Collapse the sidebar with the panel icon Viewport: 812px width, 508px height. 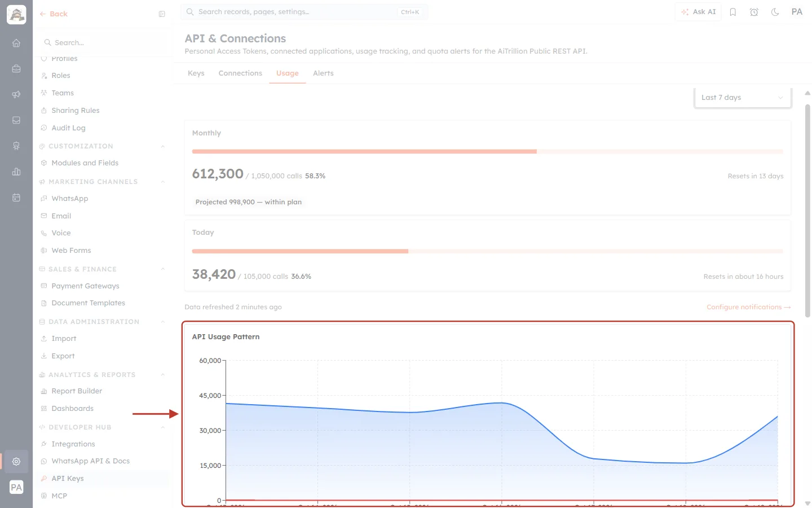tap(162, 14)
